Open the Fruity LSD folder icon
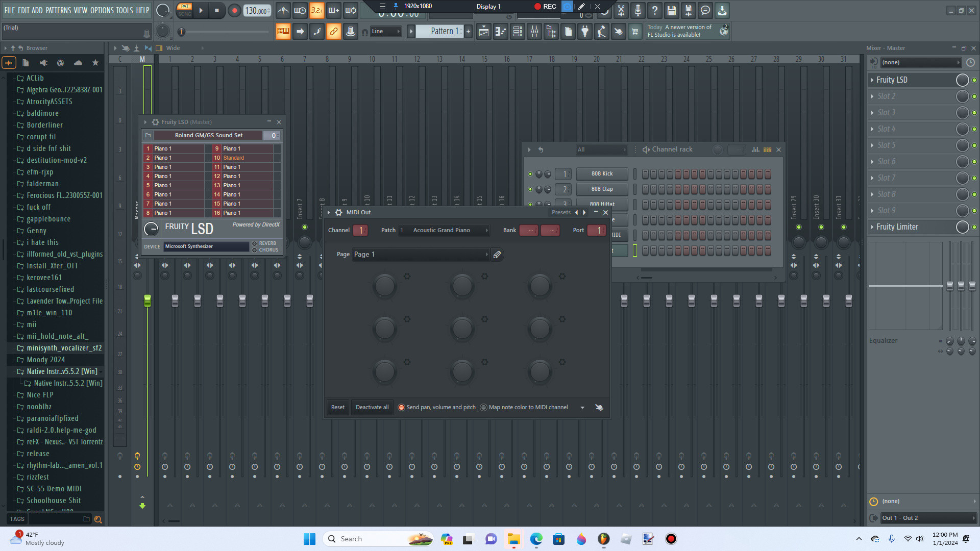 click(x=148, y=135)
